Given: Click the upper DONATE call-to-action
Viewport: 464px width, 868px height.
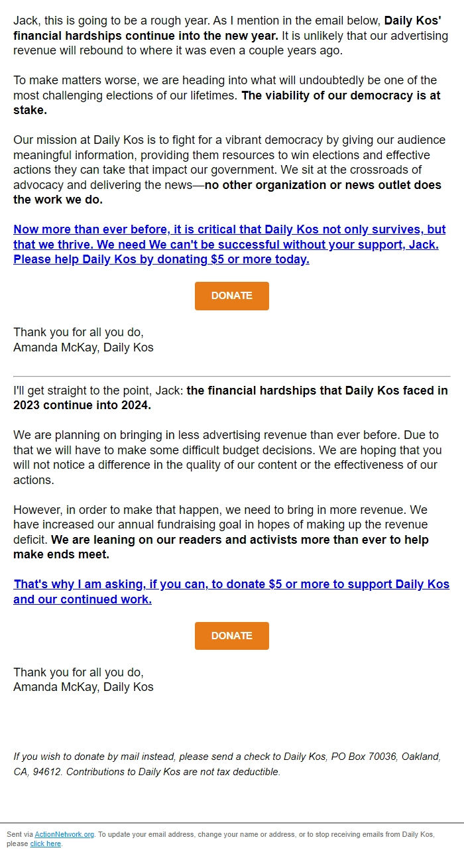Looking at the screenshot, I should [231, 295].
